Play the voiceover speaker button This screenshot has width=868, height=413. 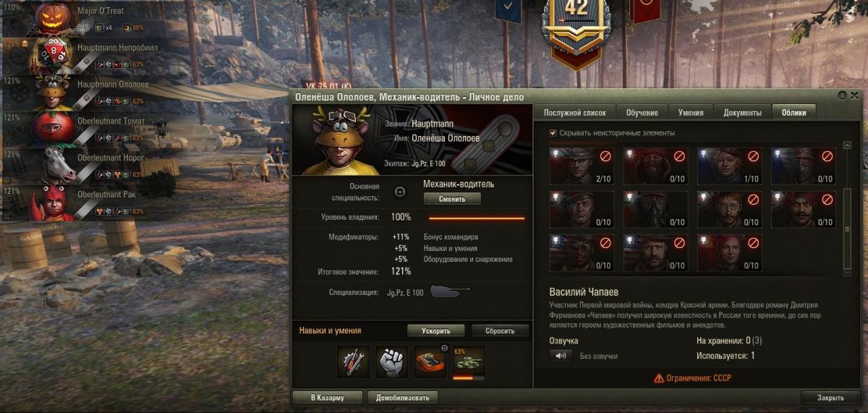tap(561, 356)
